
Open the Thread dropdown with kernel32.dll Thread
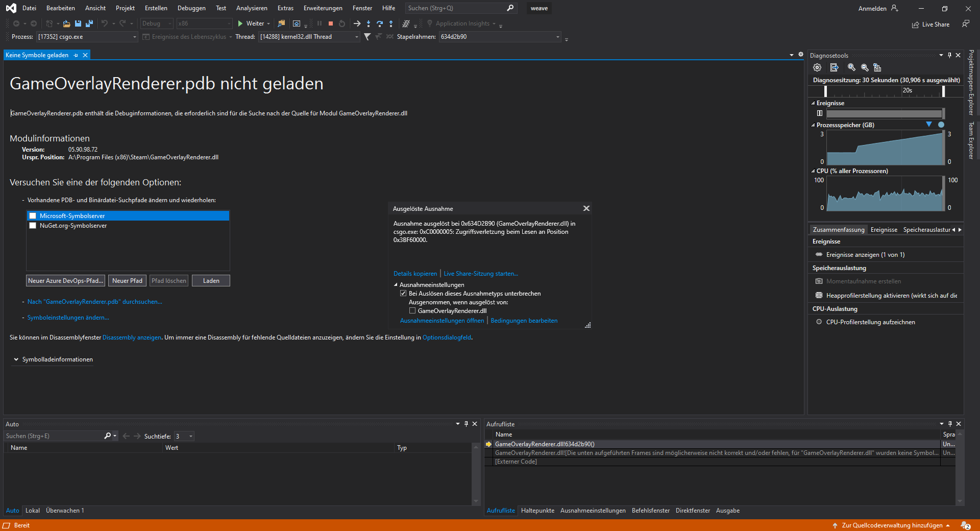point(309,37)
